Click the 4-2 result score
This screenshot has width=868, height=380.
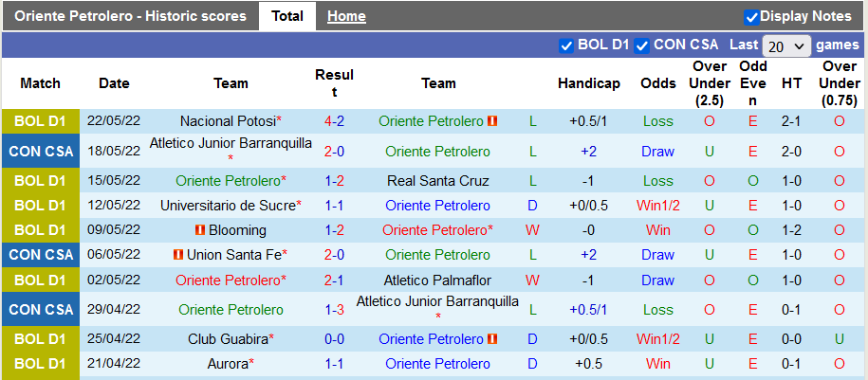point(334,121)
